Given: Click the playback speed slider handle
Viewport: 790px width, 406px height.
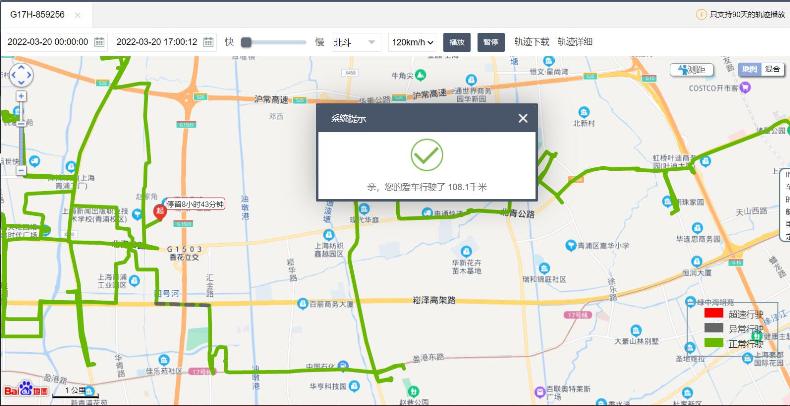Looking at the screenshot, I should (x=246, y=42).
